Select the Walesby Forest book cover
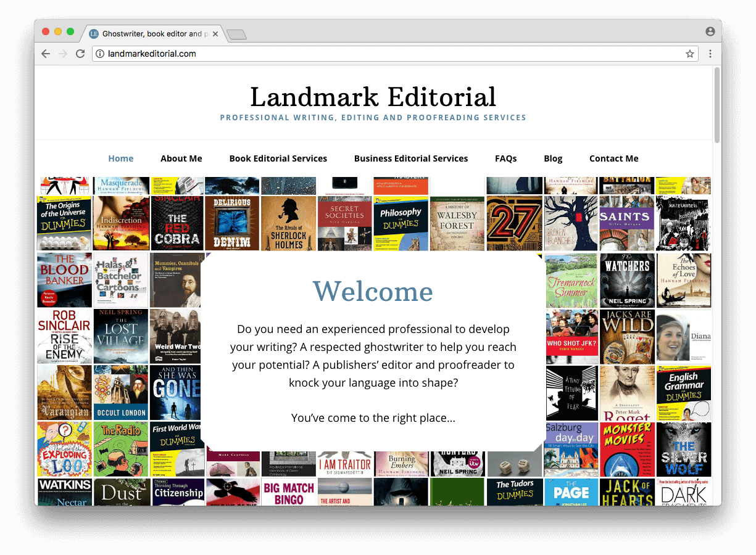Image resolution: width=756 pixels, height=555 pixels. coord(457,223)
